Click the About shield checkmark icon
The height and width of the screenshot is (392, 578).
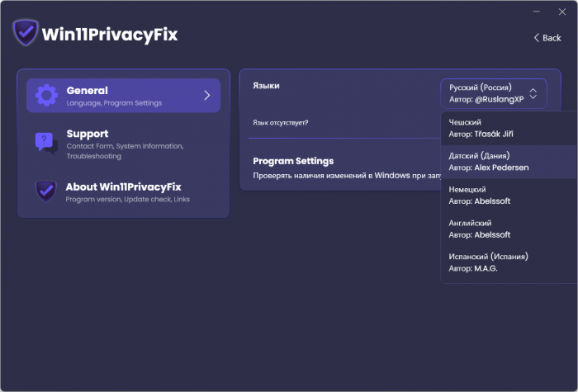(45, 191)
